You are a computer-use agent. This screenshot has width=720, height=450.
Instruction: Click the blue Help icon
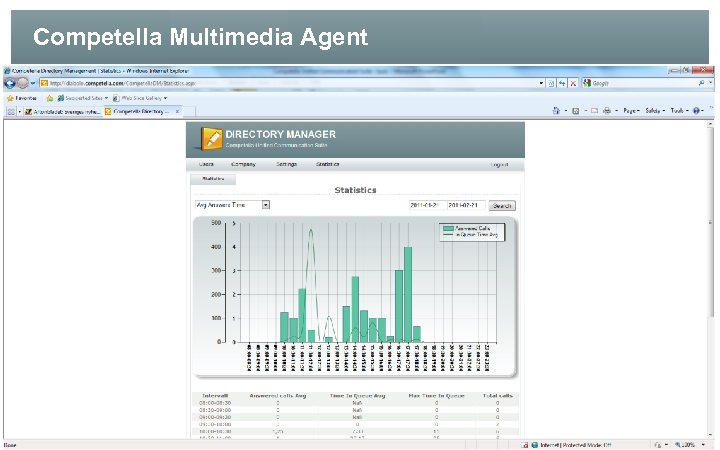pyautogui.click(x=697, y=111)
